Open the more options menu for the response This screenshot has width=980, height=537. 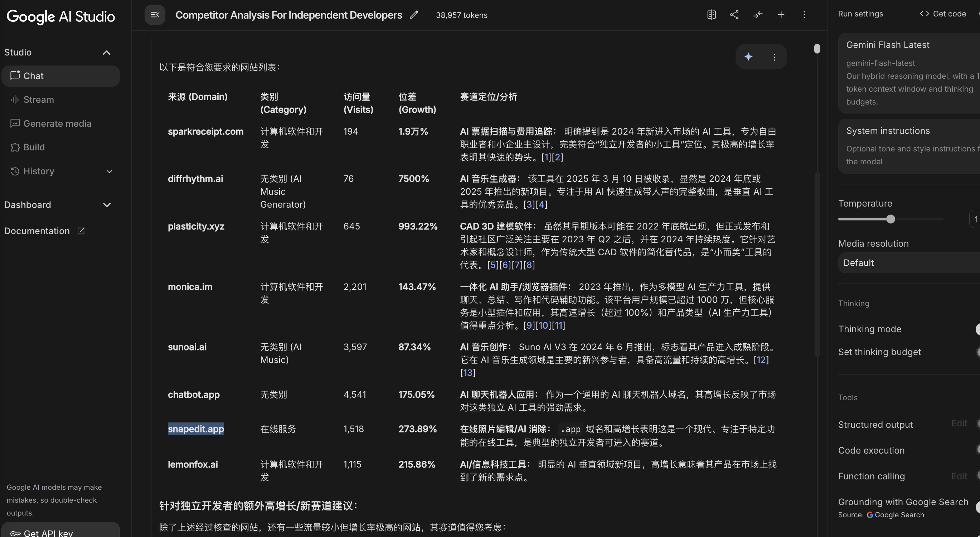[x=774, y=57]
